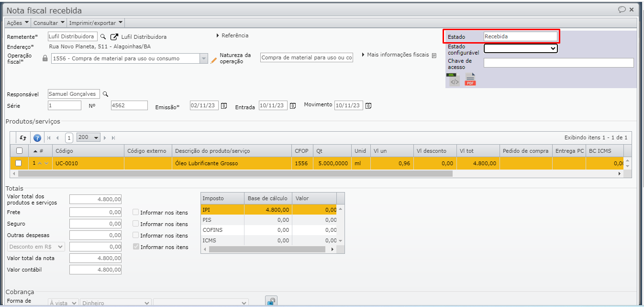Open the Dinheiro payment method dropdown
This screenshot has height=307, width=644.
[x=115, y=303]
